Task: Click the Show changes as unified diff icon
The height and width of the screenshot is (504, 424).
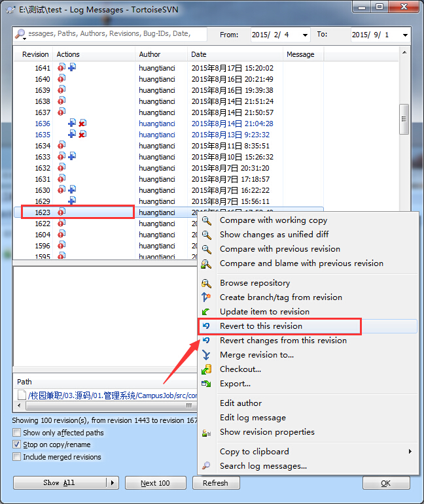Action: (x=206, y=235)
